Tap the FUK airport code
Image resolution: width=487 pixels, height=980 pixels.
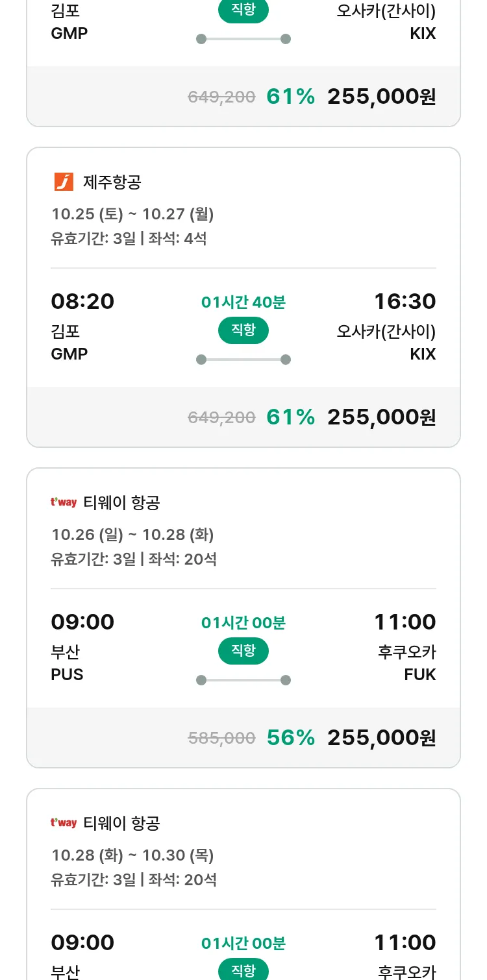pos(419,674)
